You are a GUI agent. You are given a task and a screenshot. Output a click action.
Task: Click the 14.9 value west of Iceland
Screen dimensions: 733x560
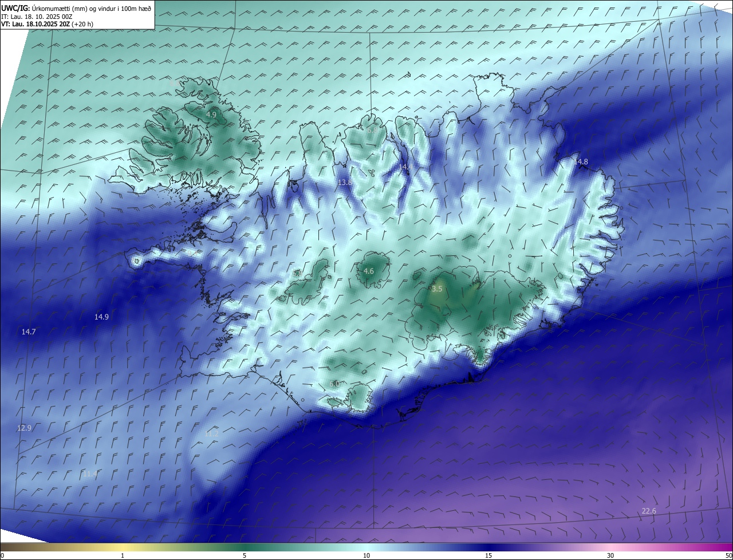(101, 317)
